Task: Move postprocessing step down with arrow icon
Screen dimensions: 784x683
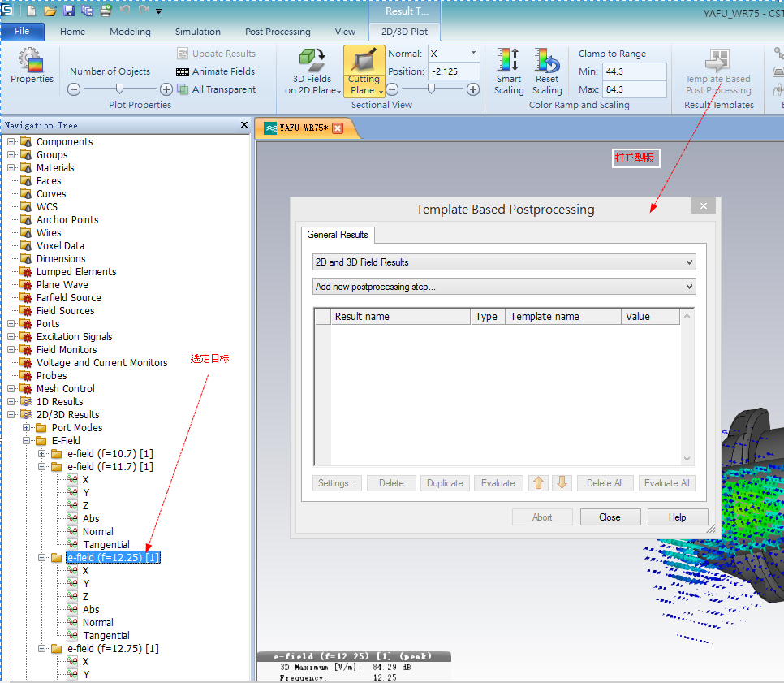Action: 562,483
